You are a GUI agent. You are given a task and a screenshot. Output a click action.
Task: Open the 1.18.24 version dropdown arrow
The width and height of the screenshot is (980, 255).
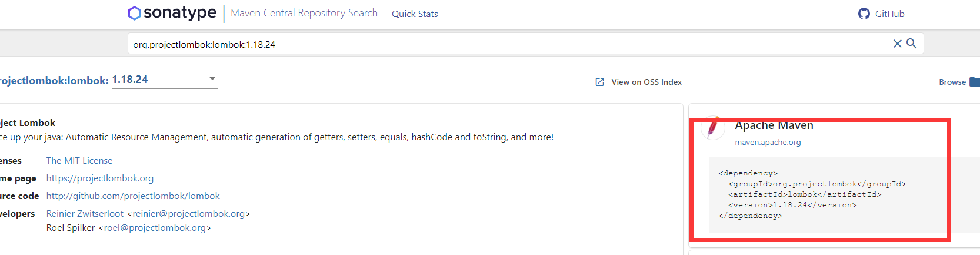click(212, 78)
